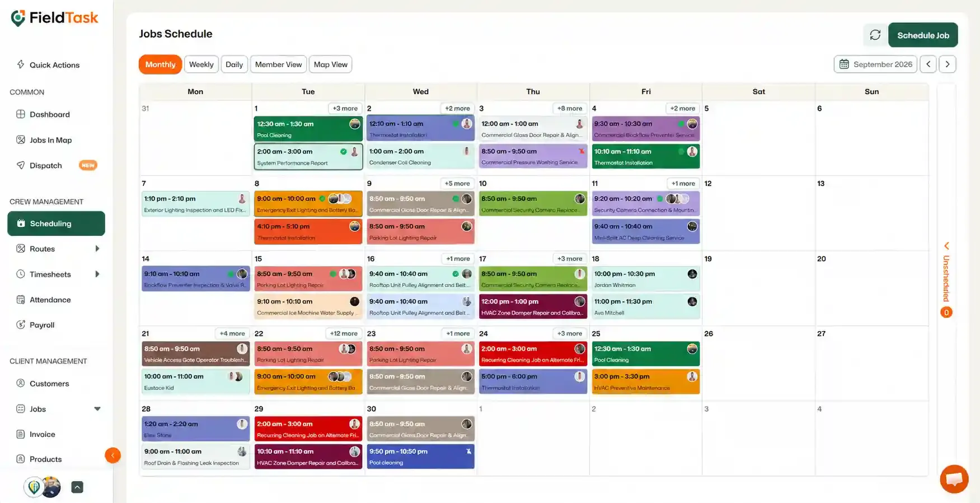Viewport: 980px width, 503px height.
Task: Switch to Weekly view tab
Action: coord(201,64)
